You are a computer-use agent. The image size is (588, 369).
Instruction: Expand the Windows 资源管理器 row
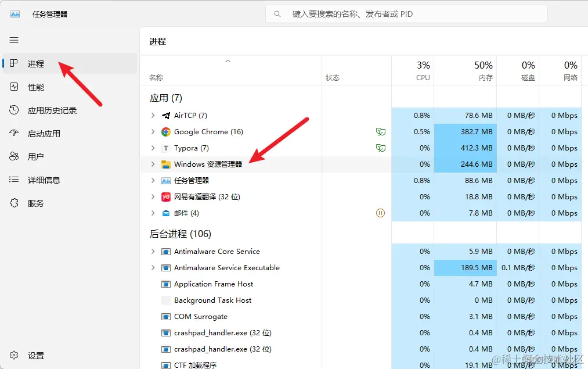[x=153, y=164]
